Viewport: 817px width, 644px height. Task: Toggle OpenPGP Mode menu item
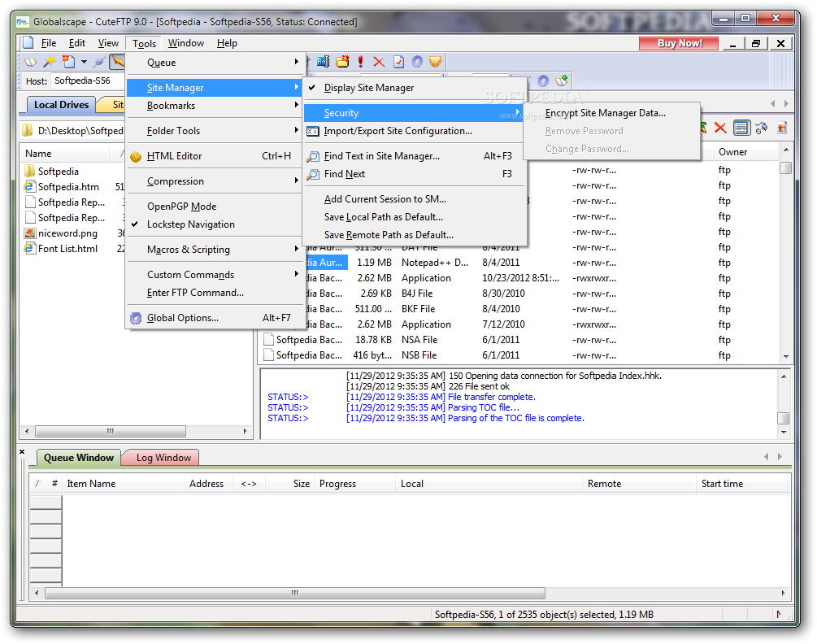(x=214, y=207)
